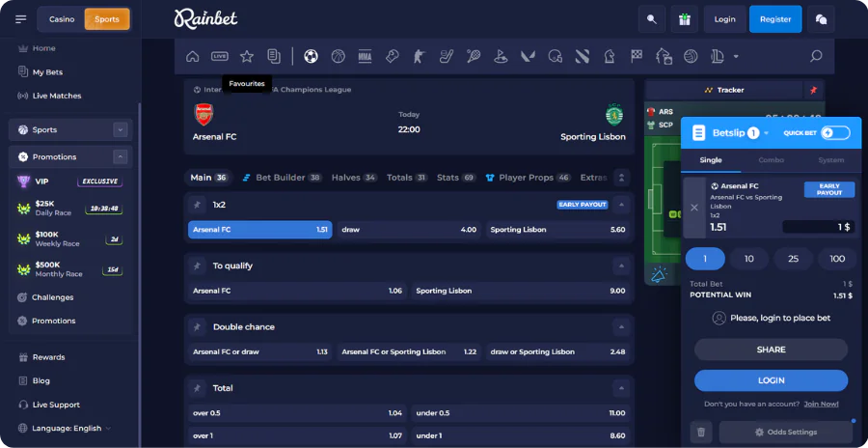
Task: Click the blue LOGIN betslip button
Action: (772, 381)
